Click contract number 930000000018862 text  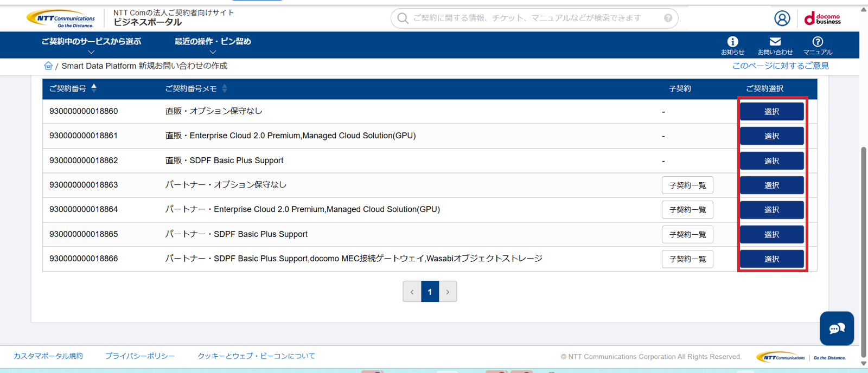[84, 160]
